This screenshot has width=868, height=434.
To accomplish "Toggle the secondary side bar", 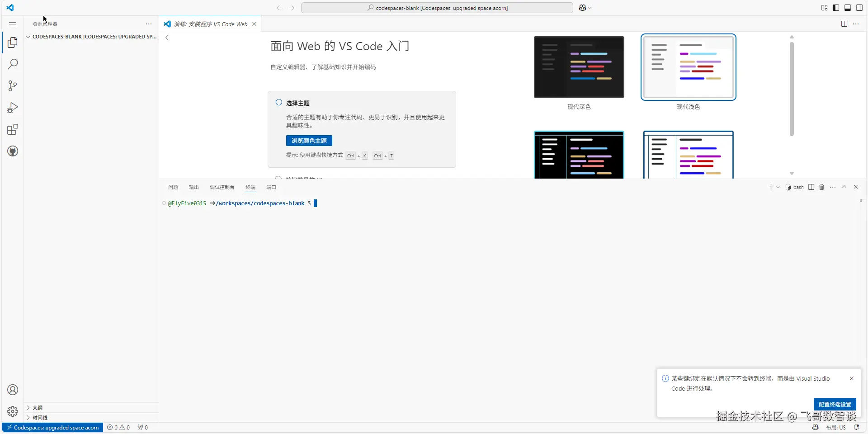I will click(x=859, y=8).
